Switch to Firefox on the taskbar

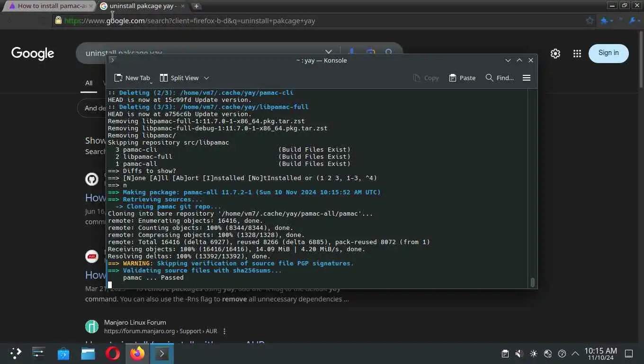(x=137, y=353)
